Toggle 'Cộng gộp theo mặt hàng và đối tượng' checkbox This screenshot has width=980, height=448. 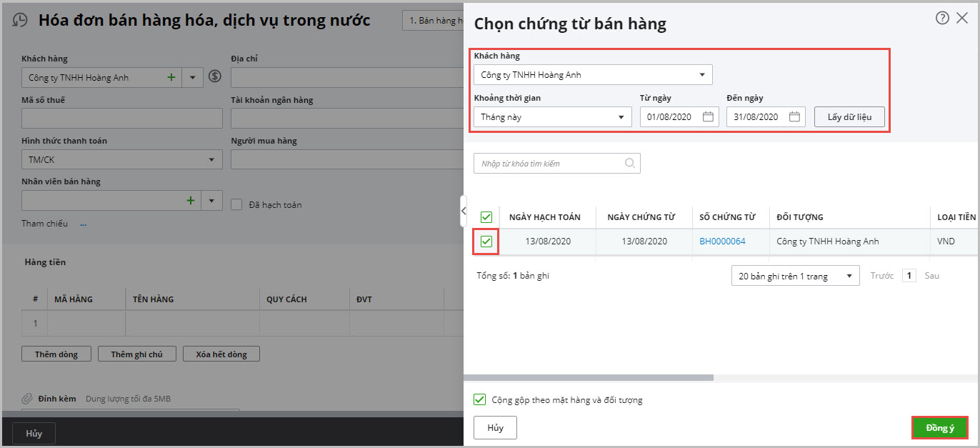(x=480, y=400)
